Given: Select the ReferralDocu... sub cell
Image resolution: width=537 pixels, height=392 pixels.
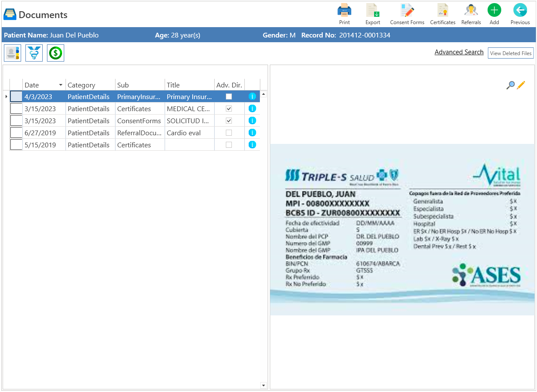Looking at the screenshot, I should [140, 133].
